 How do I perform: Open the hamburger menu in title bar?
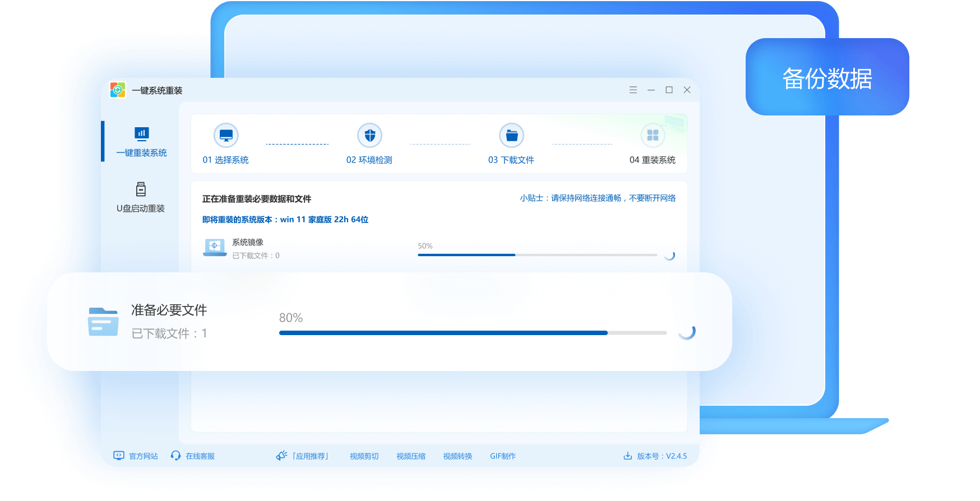633,90
